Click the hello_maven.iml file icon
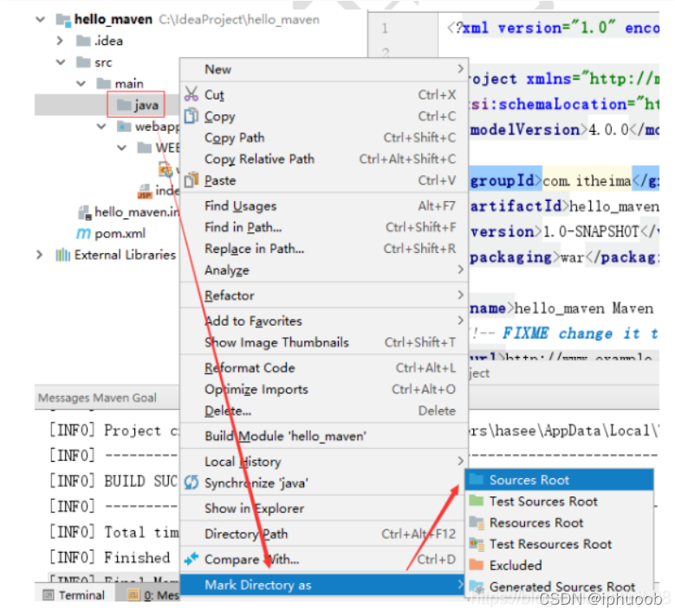 (x=84, y=212)
